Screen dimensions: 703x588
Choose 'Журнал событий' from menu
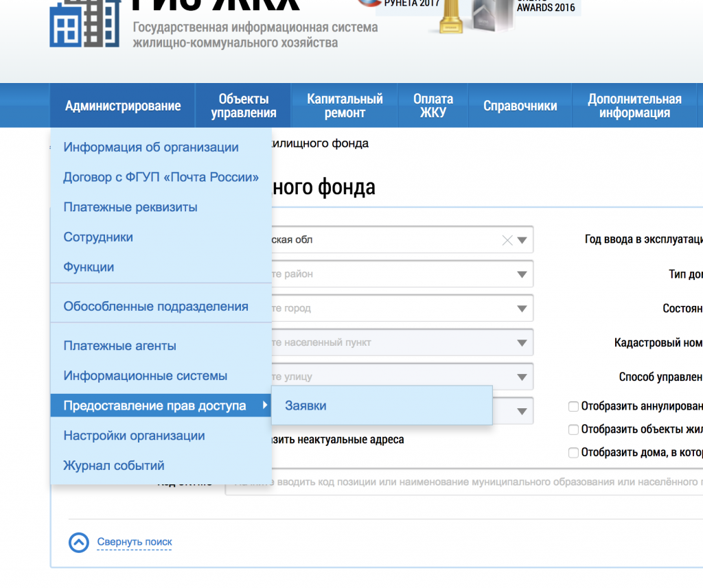click(114, 466)
